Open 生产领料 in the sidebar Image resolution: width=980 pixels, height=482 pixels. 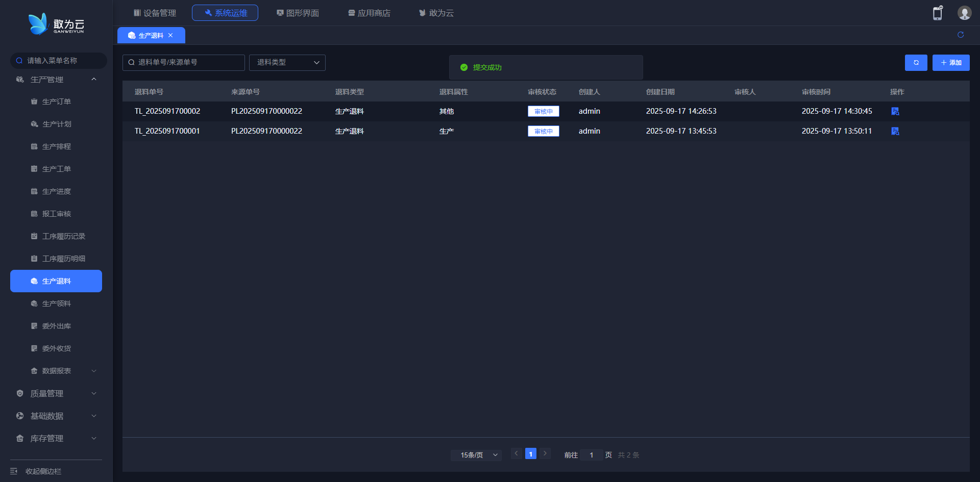point(56,303)
